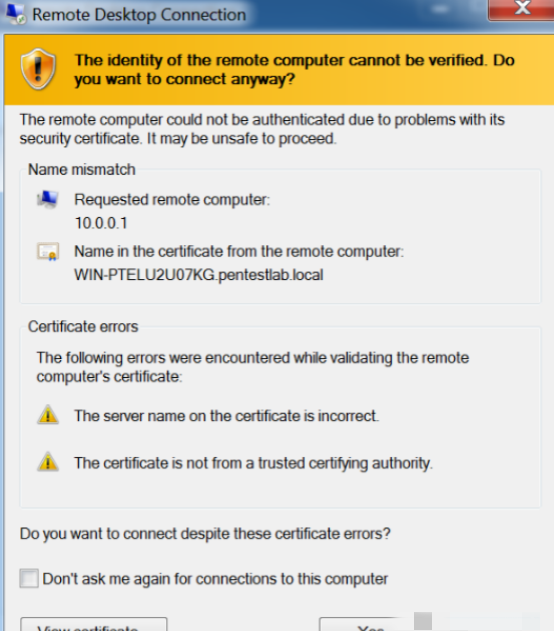The width and height of the screenshot is (554, 631).
Task: Click the warning triangle beside trusted authority error
Action: 48,462
